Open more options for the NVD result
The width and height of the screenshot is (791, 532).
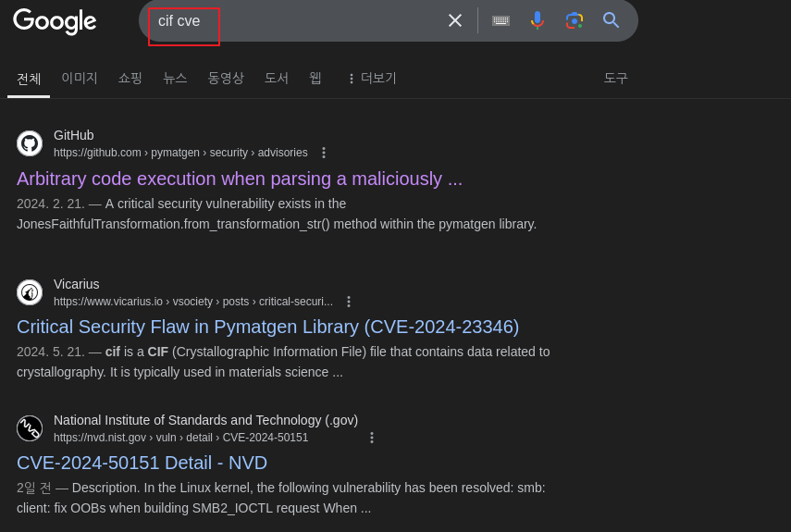click(372, 438)
